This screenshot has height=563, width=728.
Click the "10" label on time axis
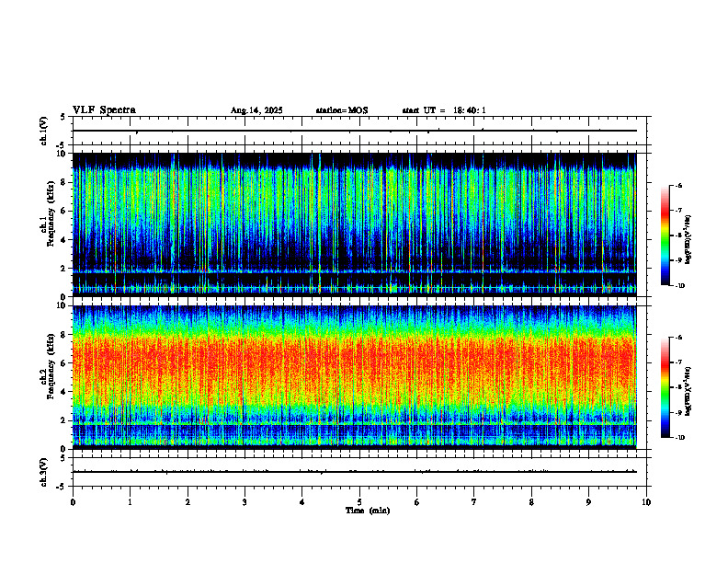[x=646, y=502]
